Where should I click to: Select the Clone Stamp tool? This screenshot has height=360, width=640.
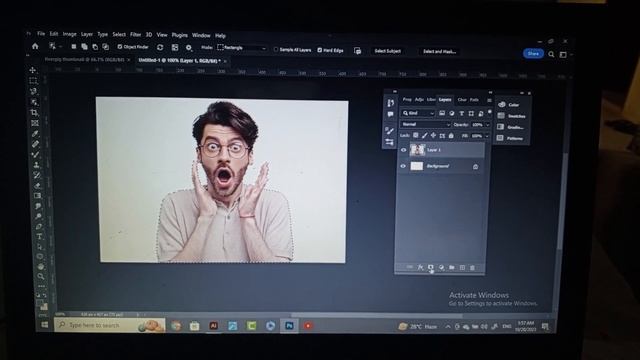(36, 165)
